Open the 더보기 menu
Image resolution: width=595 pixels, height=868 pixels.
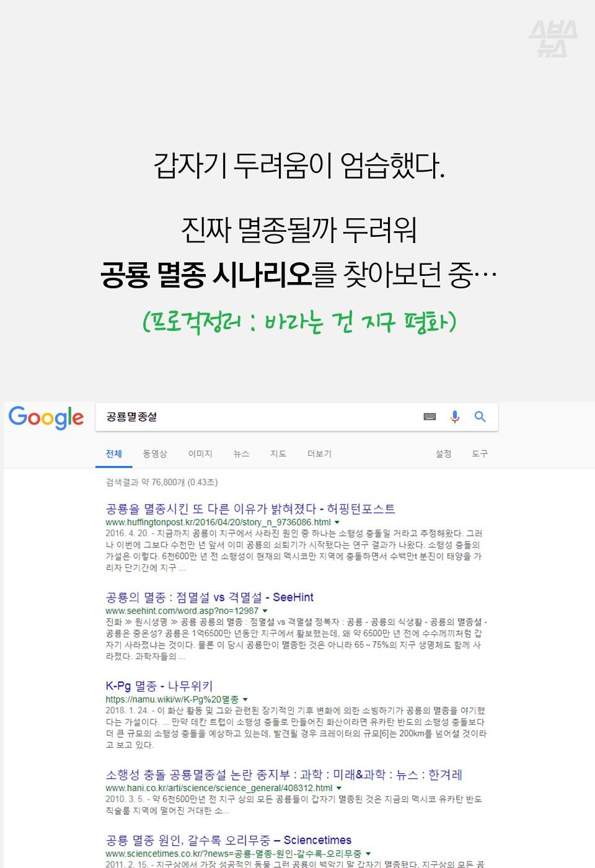(x=319, y=454)
